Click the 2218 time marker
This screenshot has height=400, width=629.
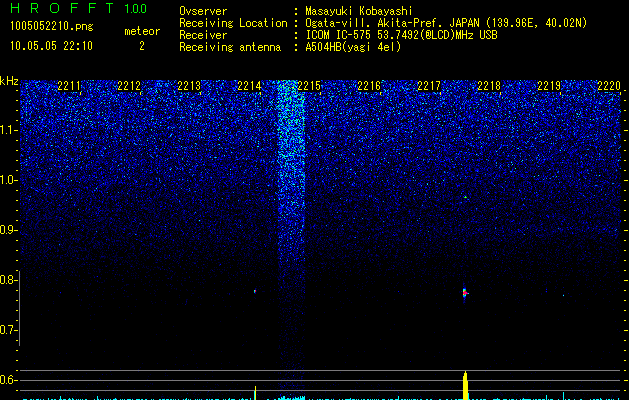(x=489, y=86)
